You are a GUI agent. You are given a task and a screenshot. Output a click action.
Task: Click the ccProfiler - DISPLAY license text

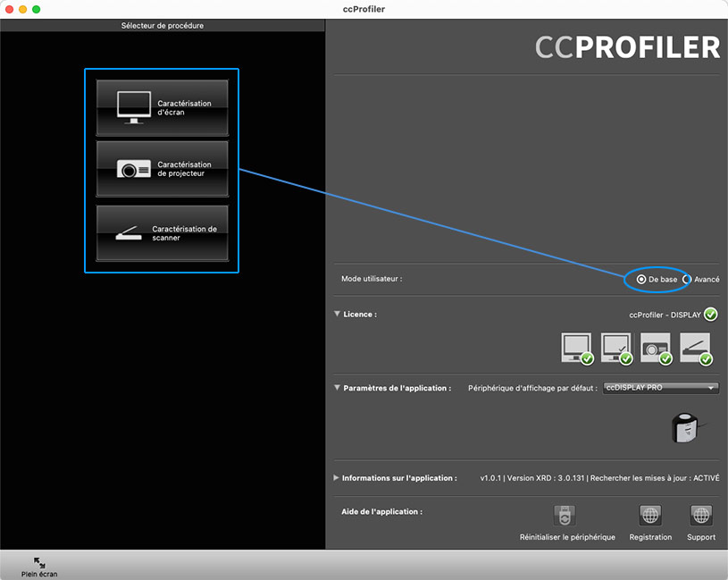point(665,315)
